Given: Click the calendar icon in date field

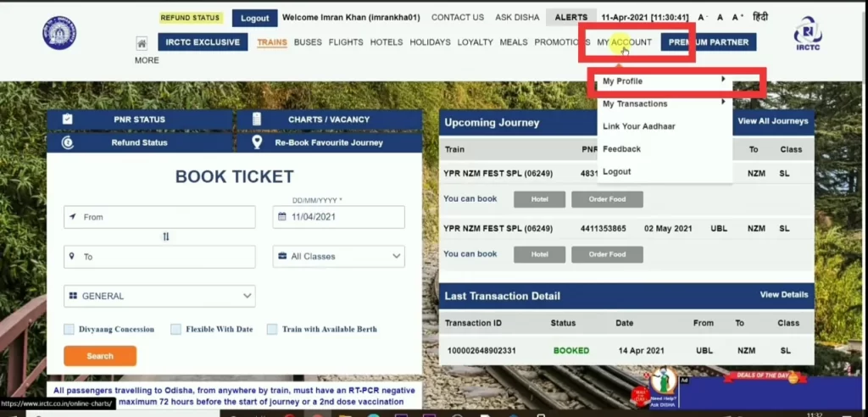Looking at the screenshot, I should pyautogui.click(x=281, y=217).
